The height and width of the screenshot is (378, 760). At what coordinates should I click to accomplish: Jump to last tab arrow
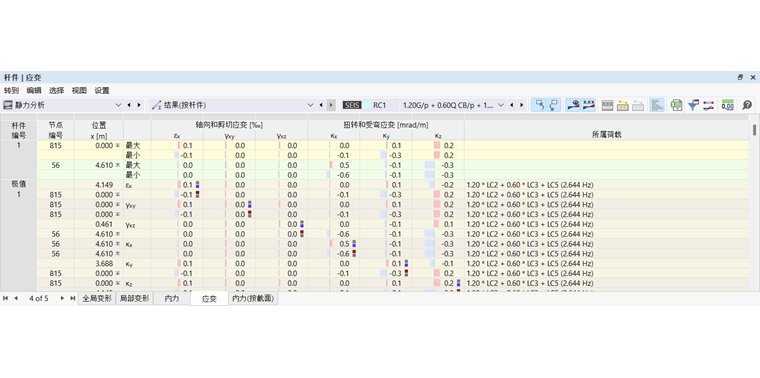click(x=72, y=298)
